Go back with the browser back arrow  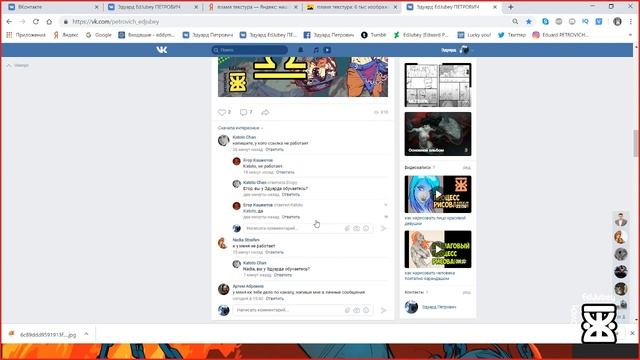click(9, 22)
